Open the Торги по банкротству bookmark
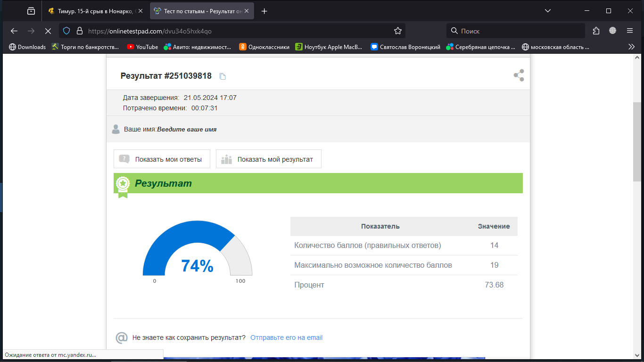Image resolution: width=644 pixels, height=362 pixels. tap(85, 47)
